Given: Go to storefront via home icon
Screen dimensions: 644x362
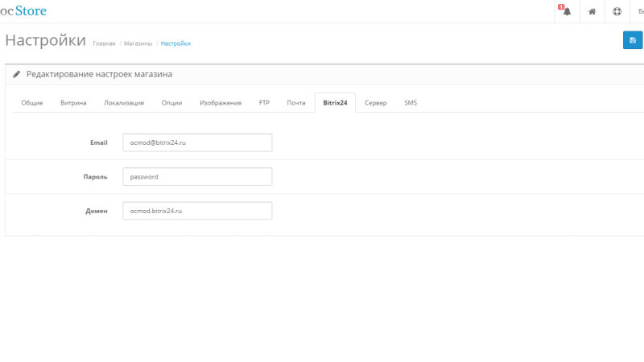Looking at the screenshot, I should tap(592, 11).
